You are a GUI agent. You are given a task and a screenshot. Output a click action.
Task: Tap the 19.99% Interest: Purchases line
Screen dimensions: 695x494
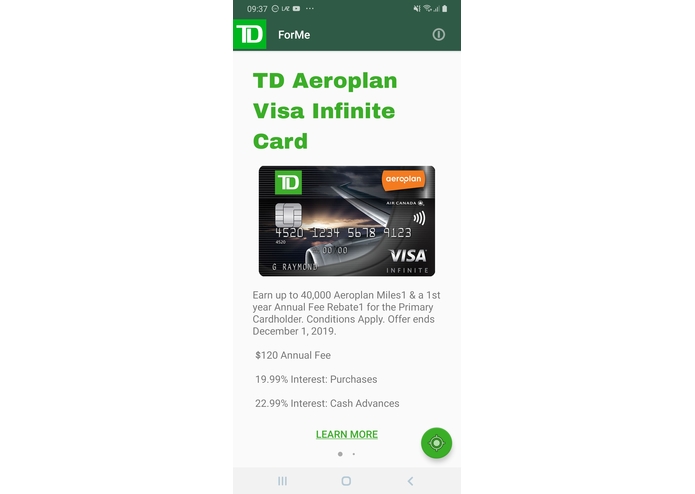click(316, 379)
